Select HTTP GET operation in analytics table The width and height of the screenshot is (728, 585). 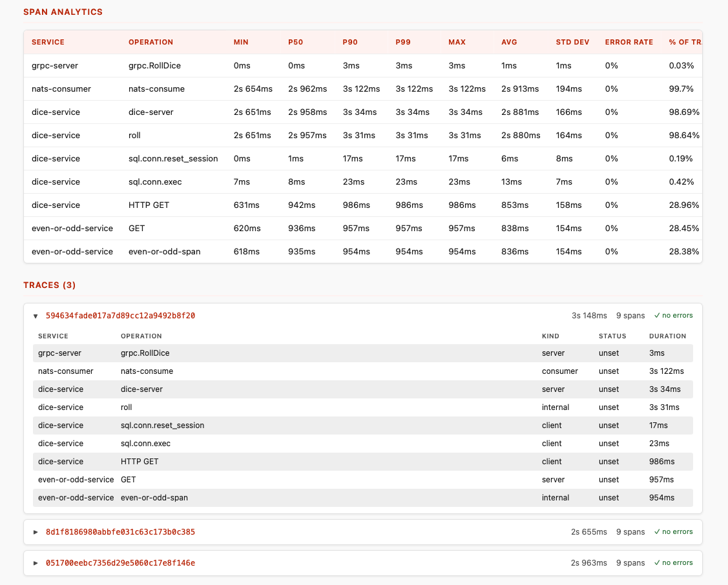pyautogui.click(x=149, y=205)
